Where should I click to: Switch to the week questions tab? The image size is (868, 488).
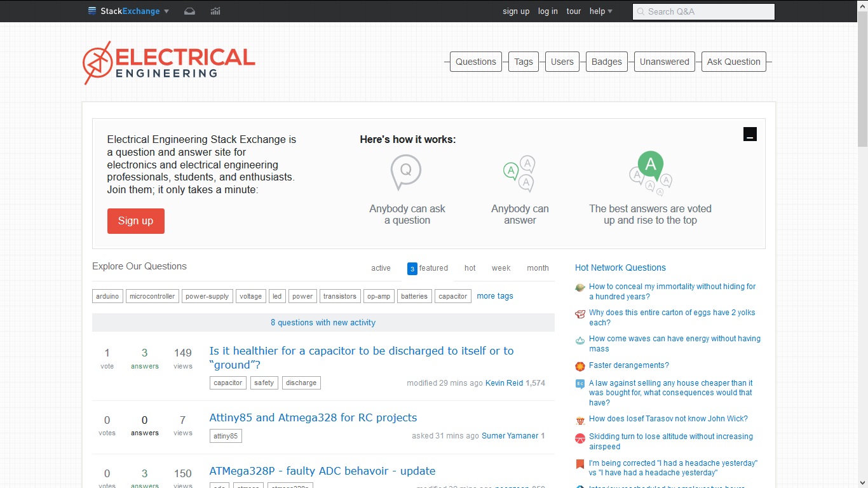point(501,268)
